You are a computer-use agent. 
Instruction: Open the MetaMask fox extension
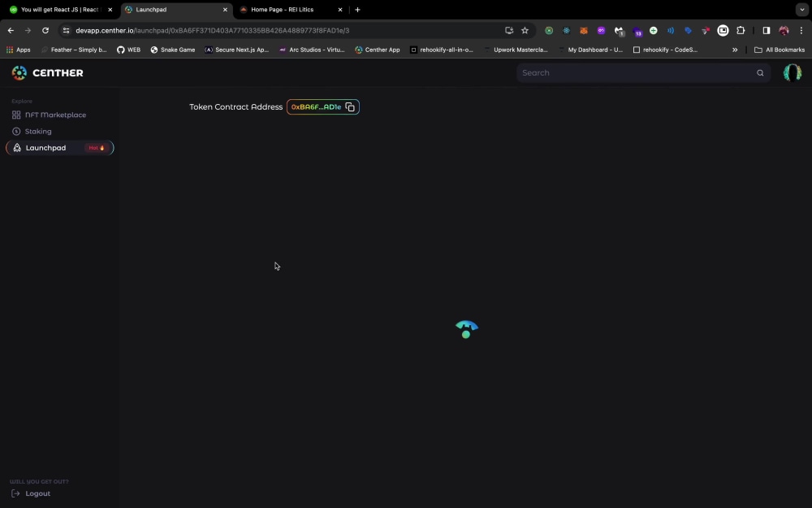pos(584,31)
